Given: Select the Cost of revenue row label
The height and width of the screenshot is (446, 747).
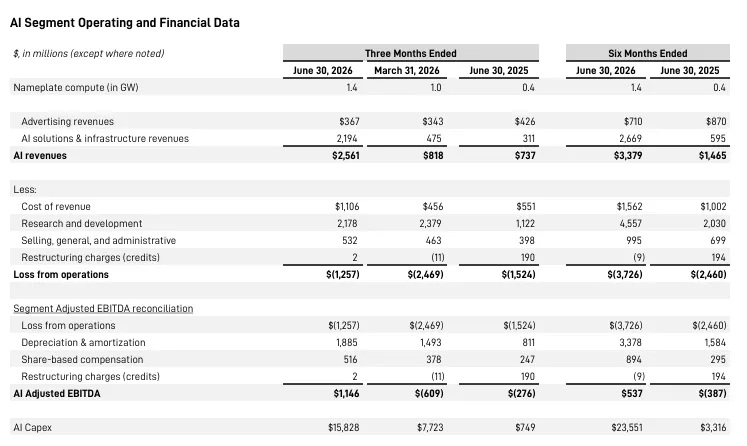Looking at the screenshot, I should click(56, 207).
